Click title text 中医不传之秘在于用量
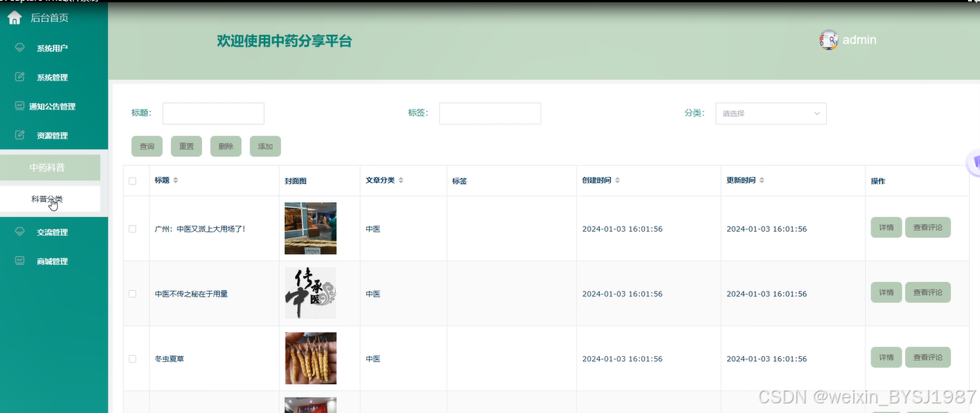 point(191,294)
